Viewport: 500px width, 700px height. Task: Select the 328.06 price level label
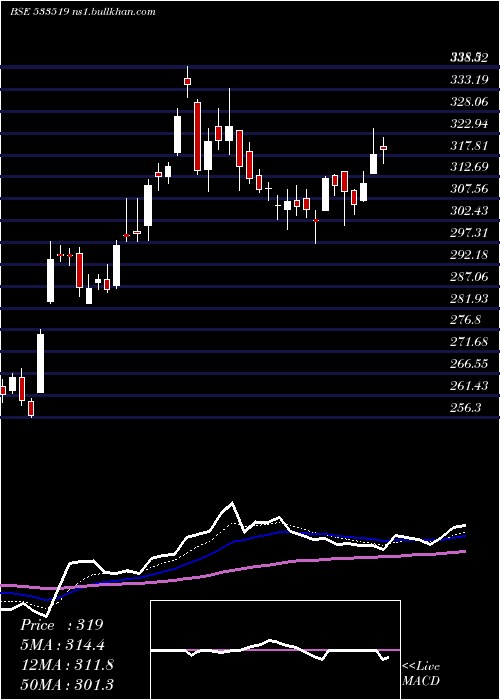(x=469, y=102)
